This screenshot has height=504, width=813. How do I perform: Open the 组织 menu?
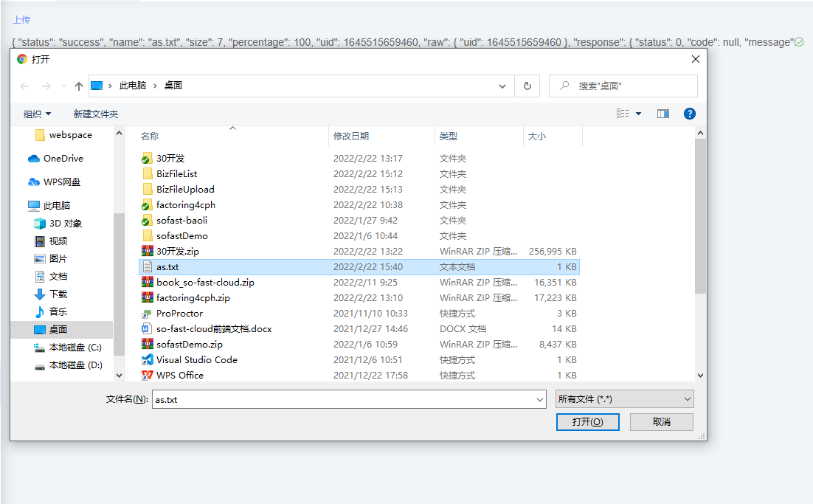(37, 114)
